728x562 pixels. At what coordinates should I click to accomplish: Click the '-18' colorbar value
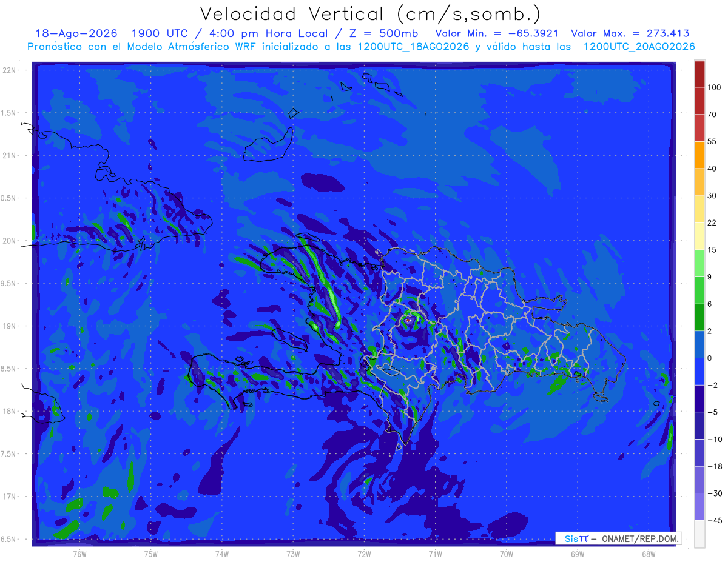(714, 466)
